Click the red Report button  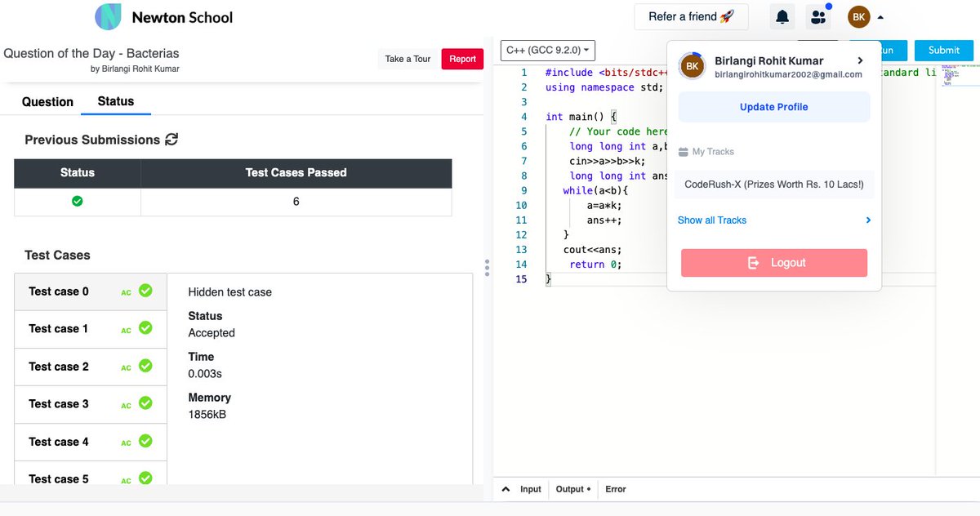(x=462, y=59)
